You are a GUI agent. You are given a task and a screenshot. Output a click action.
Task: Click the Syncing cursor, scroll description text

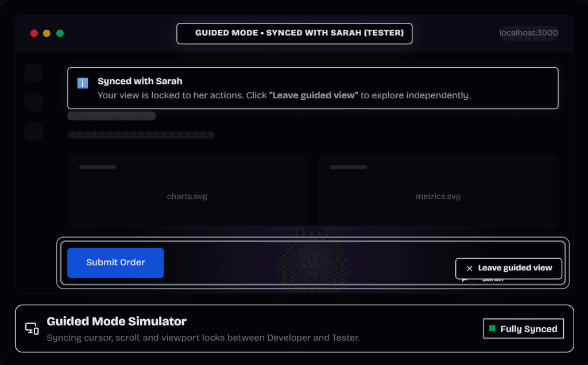coord(203,338)
